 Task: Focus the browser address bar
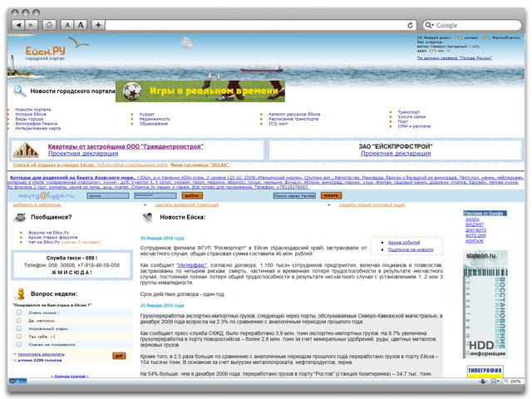256,25
